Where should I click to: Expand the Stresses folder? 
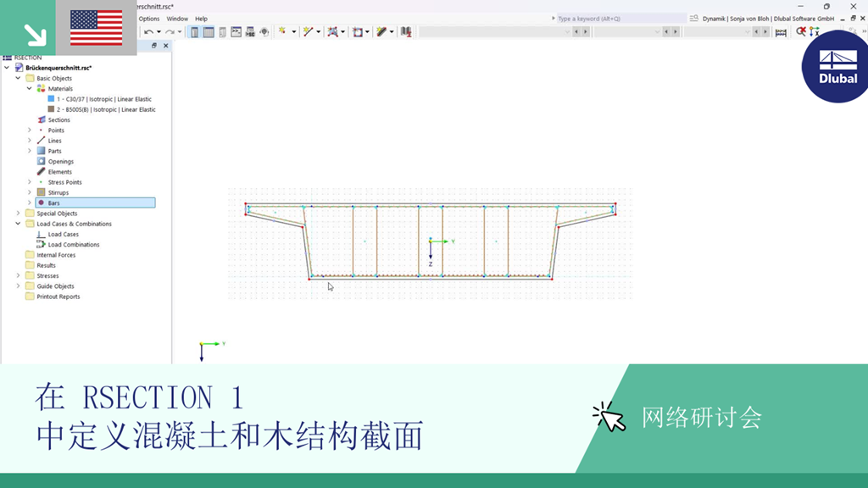click(x=18, y=275)
